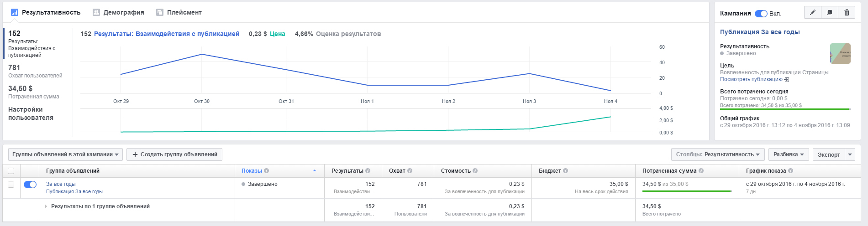Click info icon next to Бюджет column
The width and height of the screenshot is (868, 226).
point(566,171)
